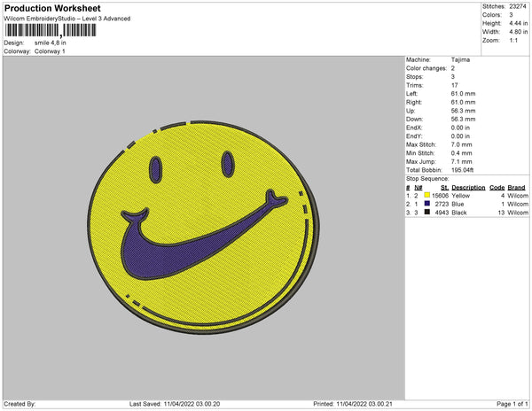Click the Min Stitch value 0.4 mm
Viewport: 532px width, 411px height.
(461, 153)
